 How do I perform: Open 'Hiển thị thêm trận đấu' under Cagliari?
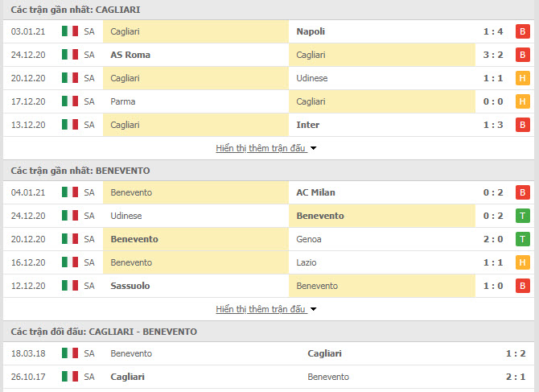pos(261,148)
